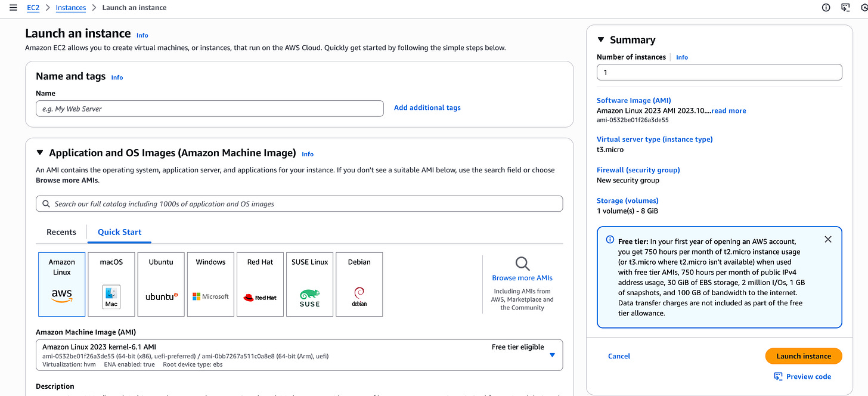Open the CloudShell icon in top bar
The height and width of the screenshot is (396, 868).
pos(845,8)
